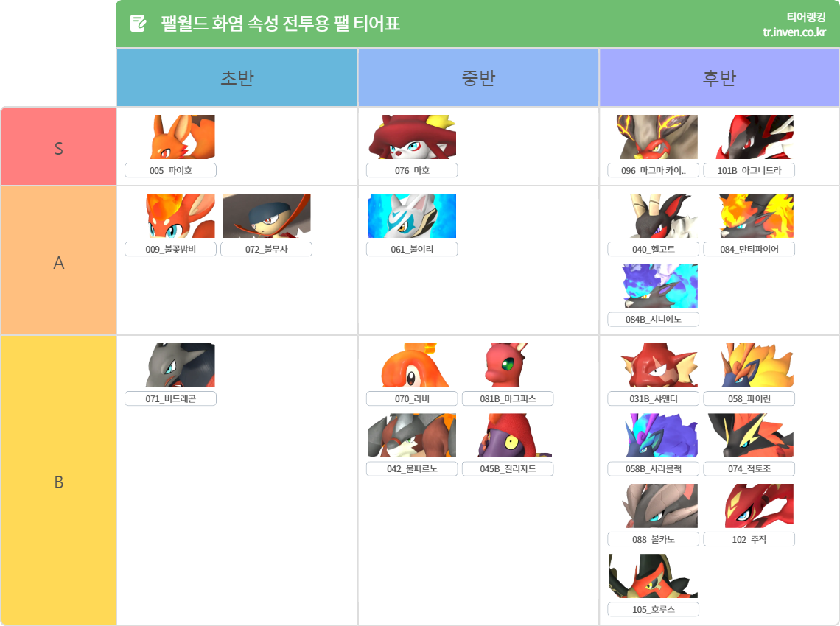The image size is (840, 626).
Task: Select the 076_마호 witch-hat pal image
Action: point(412,137)
